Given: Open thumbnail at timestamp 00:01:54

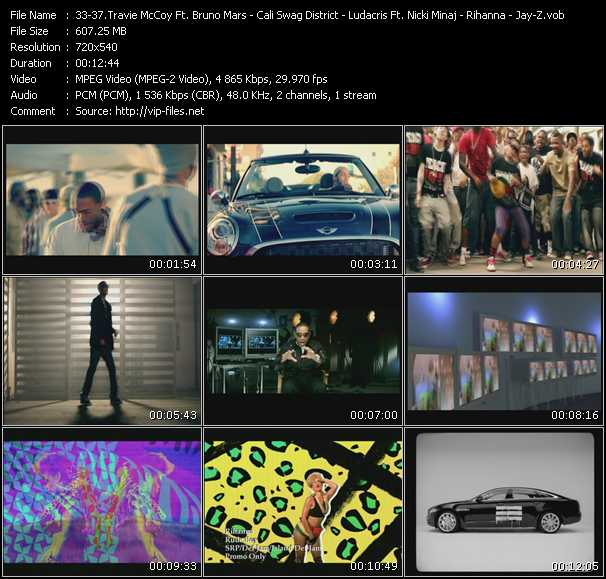Looking at the screenshot, I should click(102, 200).
